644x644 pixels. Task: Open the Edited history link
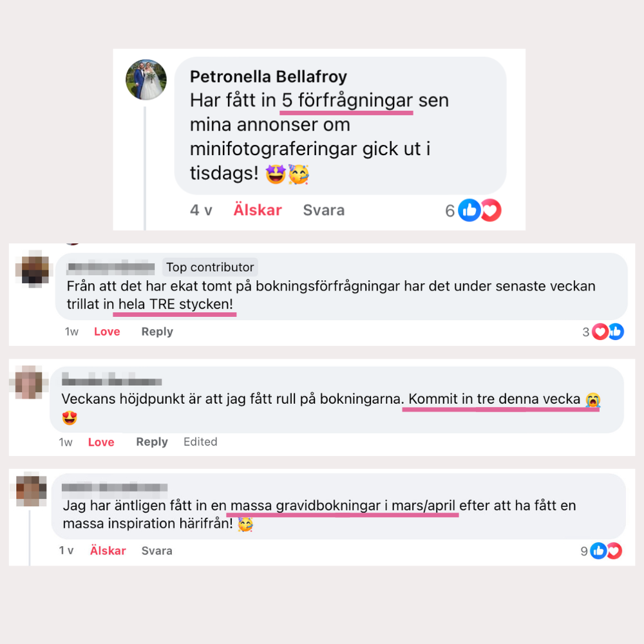click(200, 442)
